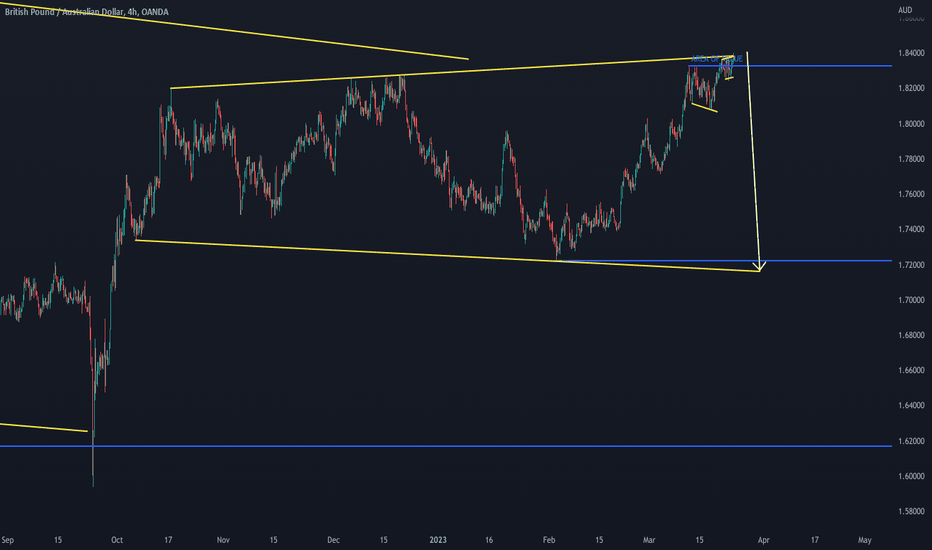
Task: Click the Mar label on time axis
Action: coord(648,540)
